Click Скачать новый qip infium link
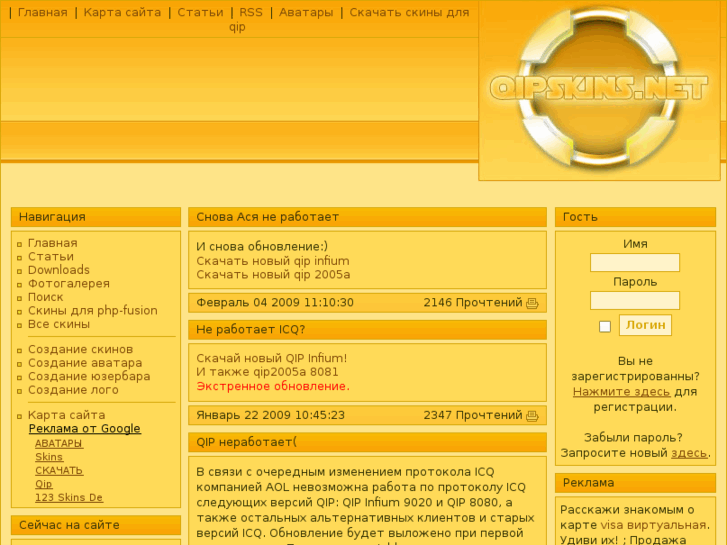The height and width of the screenshot is (545, 727). (x=273, y=261)
